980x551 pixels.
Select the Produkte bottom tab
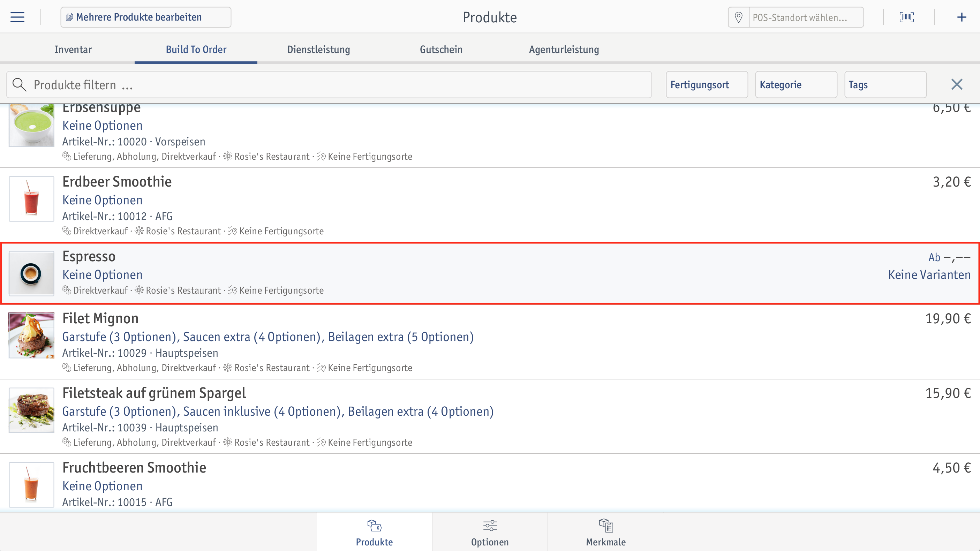pyautogui.click(x=374, y=532)
